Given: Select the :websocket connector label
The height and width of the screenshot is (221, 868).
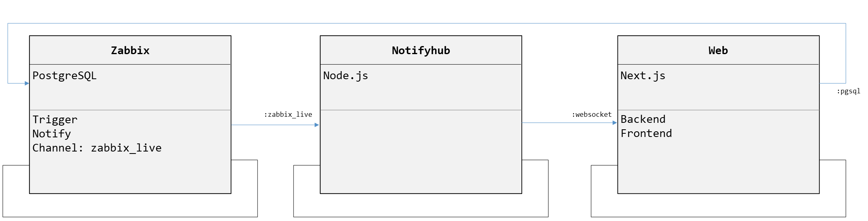Looking at the screenshot, I should coord(591,114).
